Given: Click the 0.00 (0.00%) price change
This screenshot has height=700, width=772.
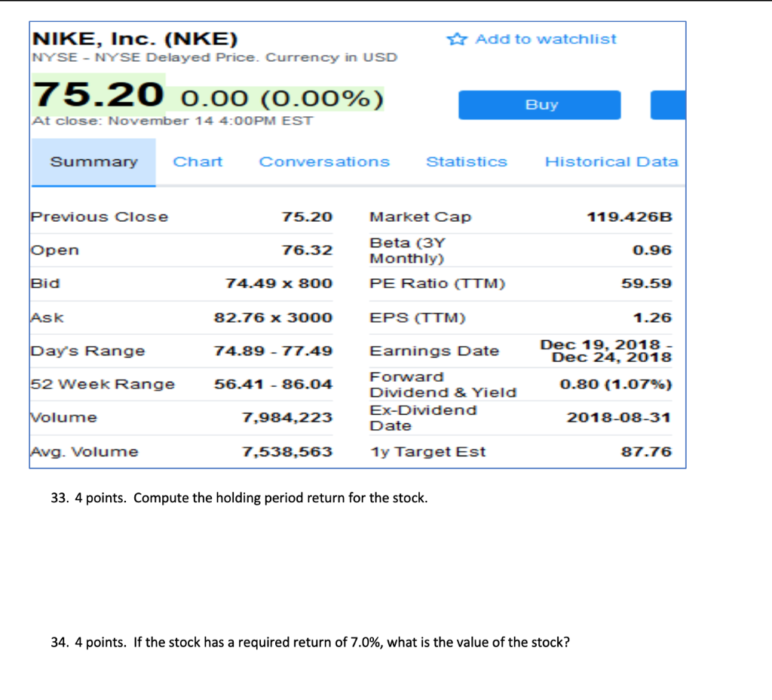Looking at the screenshot, I should click(282, 98).
